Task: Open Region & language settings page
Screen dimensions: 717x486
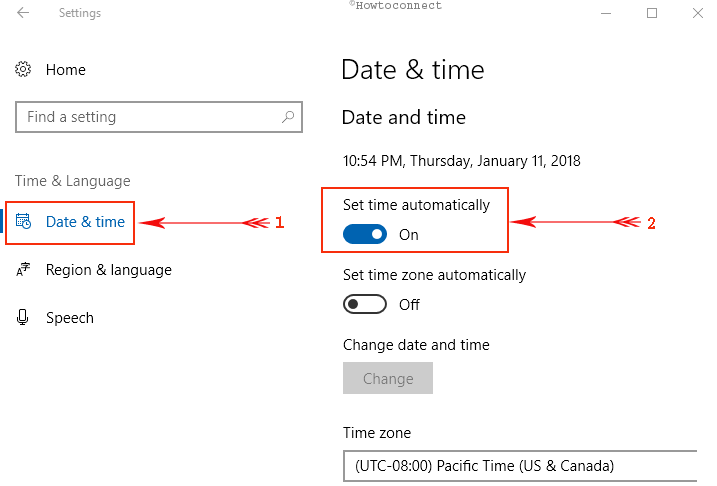Action: (x=108, y=270)
